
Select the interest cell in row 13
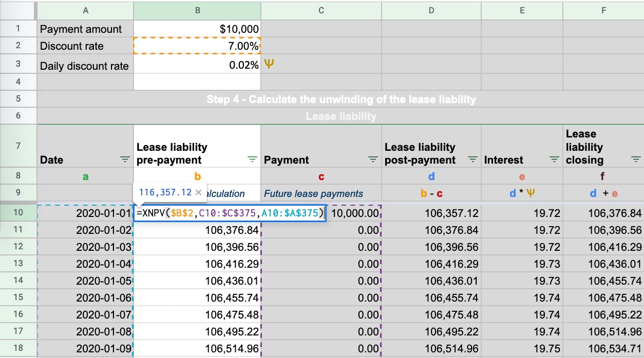tap(522, 264)
